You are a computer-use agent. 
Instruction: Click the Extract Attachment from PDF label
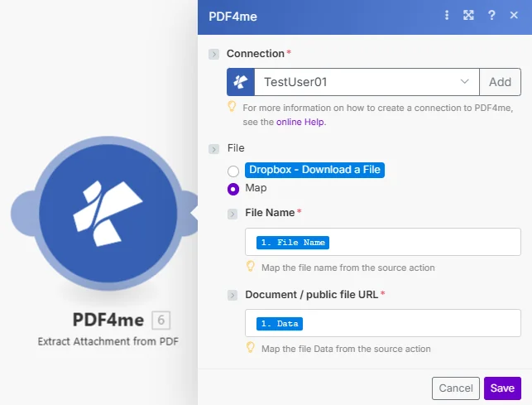(108, 341)
